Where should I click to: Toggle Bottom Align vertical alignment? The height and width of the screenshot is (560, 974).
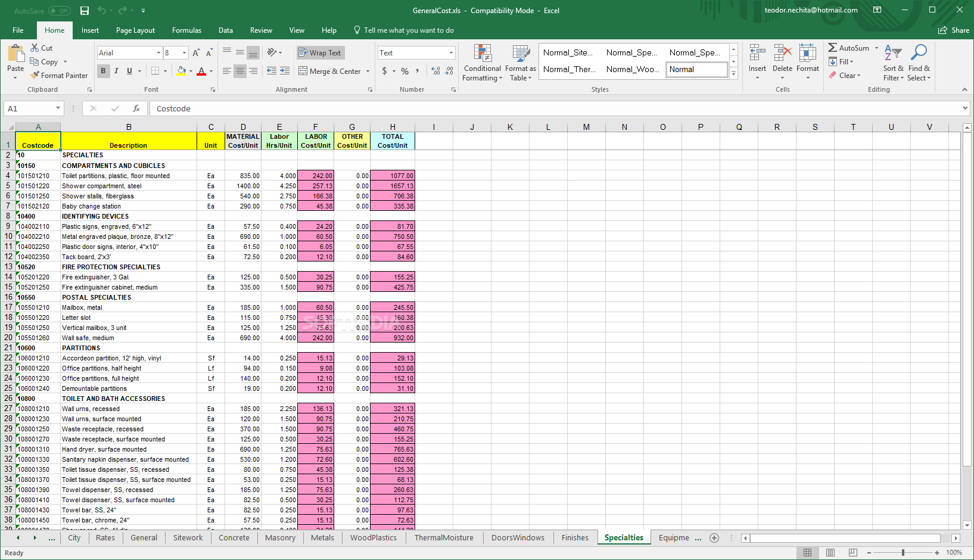tap(253, 52)
